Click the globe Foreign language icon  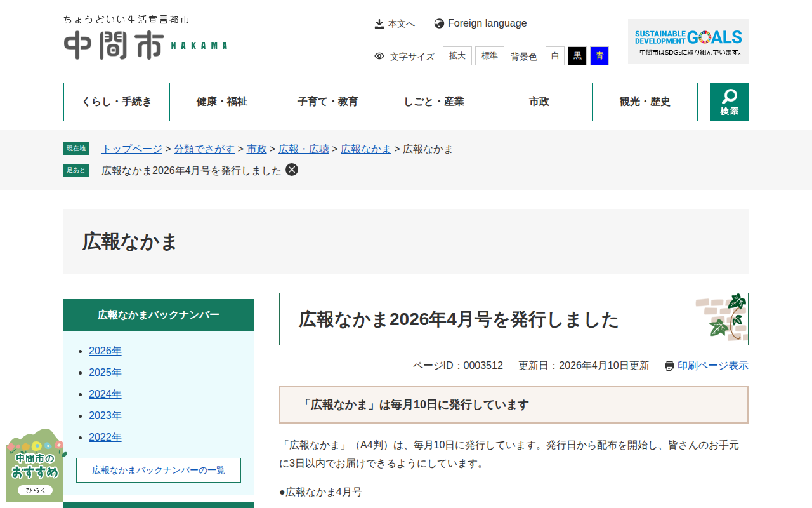[439, 23]
